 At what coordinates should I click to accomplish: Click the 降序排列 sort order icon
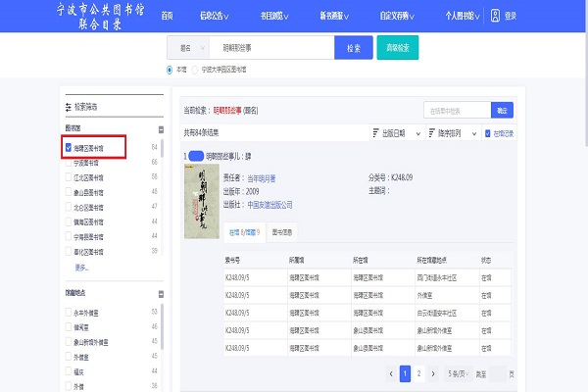(x=428, y=133)
